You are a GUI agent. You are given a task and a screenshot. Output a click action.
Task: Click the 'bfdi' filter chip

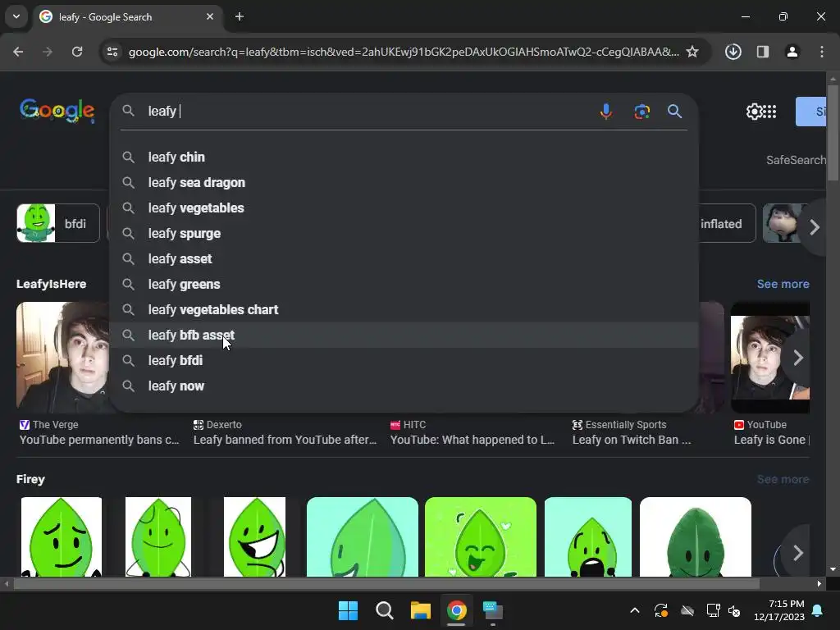(58, 223)
